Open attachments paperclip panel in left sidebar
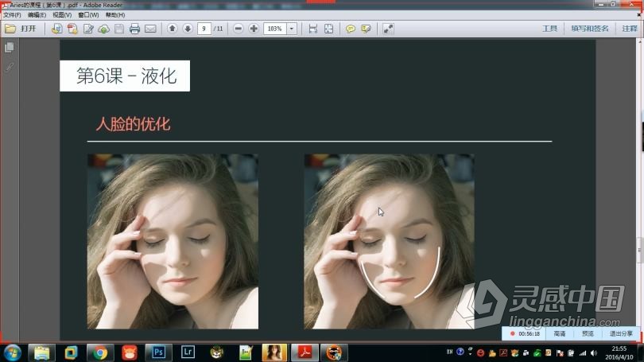The width and height of the screenshot is (644, 362). click(10, 67)
